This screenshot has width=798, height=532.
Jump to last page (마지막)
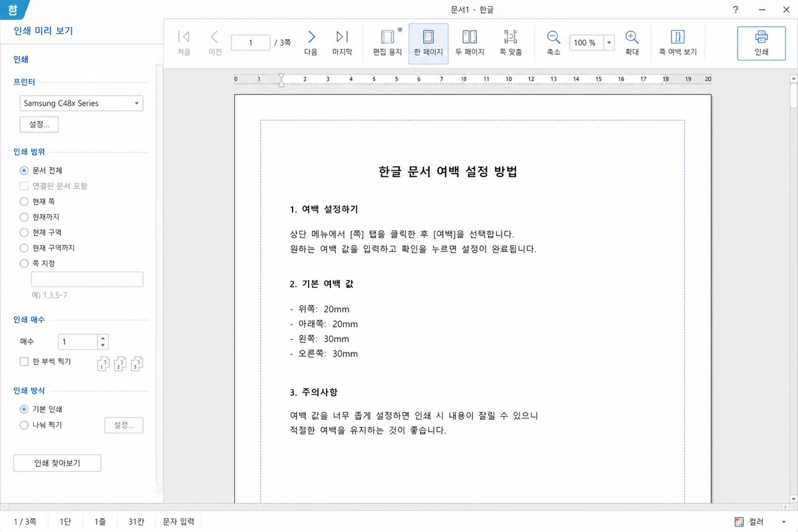coord(342,43)
